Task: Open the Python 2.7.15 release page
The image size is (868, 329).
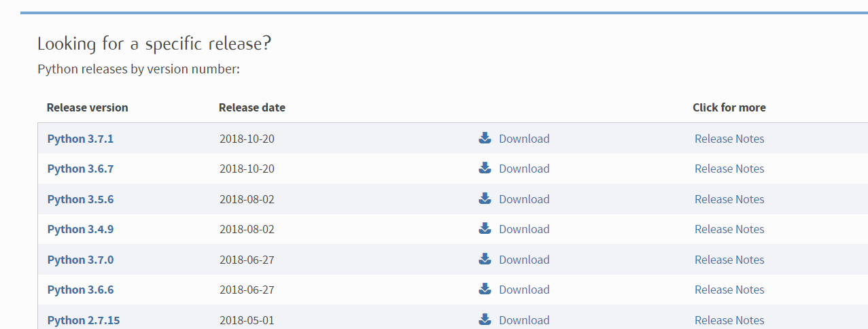Action: pos(84,320)
